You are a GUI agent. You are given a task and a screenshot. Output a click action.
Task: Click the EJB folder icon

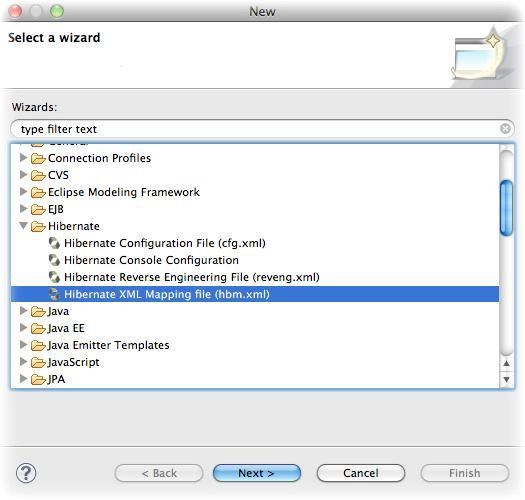click(x=38, y=209)
